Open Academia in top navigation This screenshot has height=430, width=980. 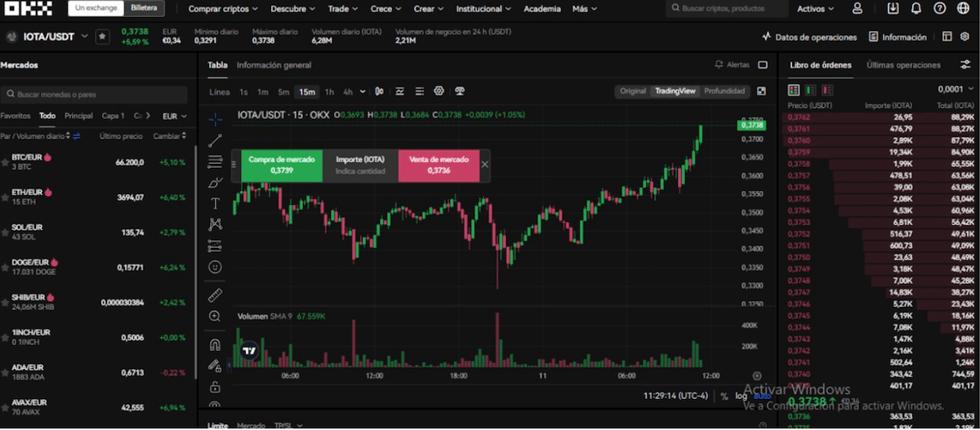(541, 9)
